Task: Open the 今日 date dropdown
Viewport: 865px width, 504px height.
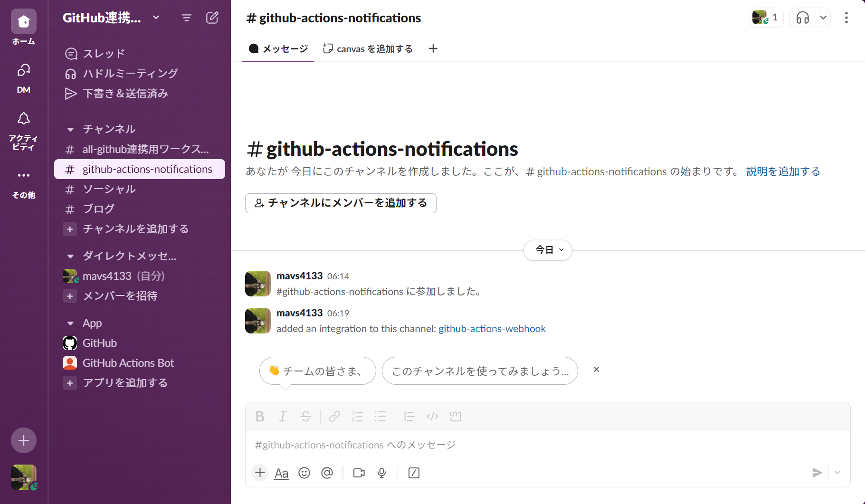Action: click(x=548, y=250)
